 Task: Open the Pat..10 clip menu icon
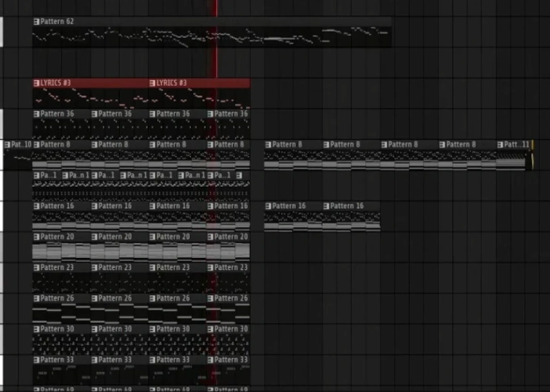7,144
